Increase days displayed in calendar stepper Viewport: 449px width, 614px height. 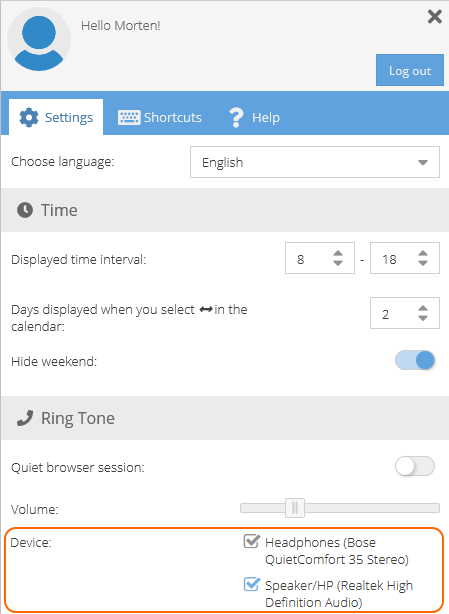(x=423, y=308)
